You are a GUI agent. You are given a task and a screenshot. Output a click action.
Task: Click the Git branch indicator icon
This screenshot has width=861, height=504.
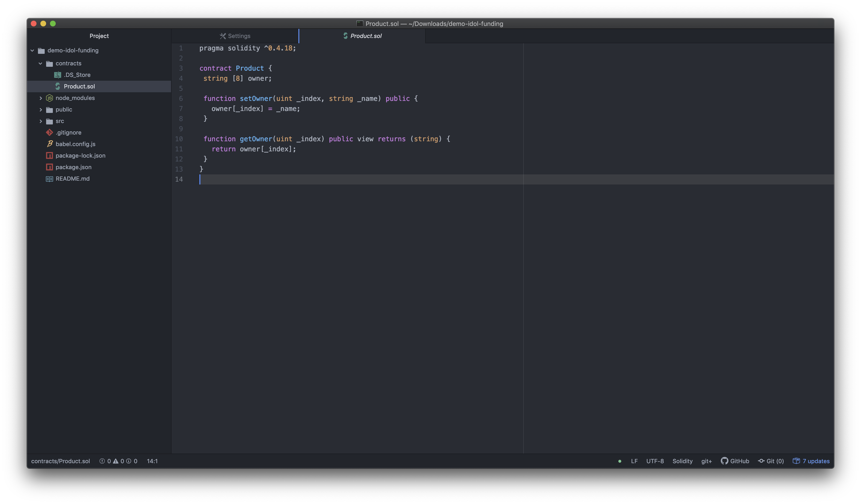[x=761, y=461]
